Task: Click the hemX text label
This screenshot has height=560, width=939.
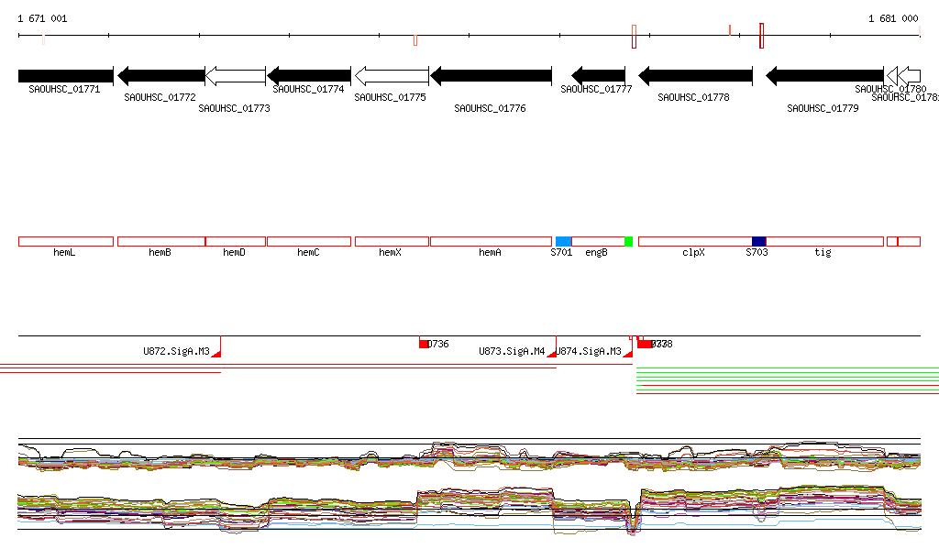Action: click(390, 252)
